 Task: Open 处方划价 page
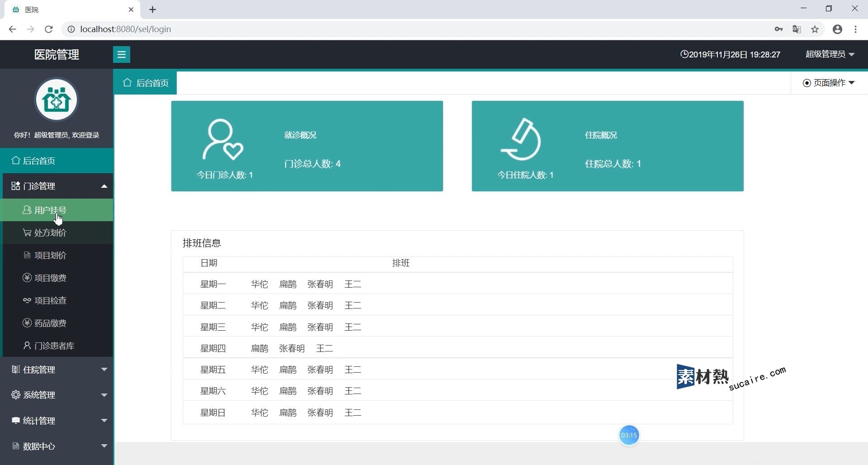click(x=57, y=232)
